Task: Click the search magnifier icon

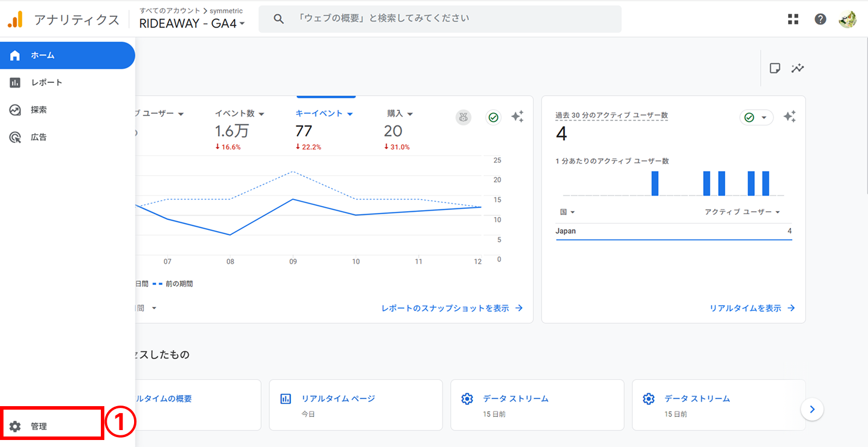Action: pyautogui.click(x=279, y=19)
